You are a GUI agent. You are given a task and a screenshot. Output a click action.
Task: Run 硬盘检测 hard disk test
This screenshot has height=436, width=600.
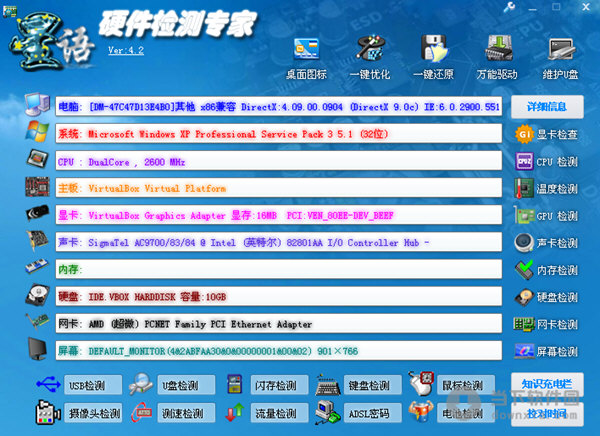tap(546, 297)
